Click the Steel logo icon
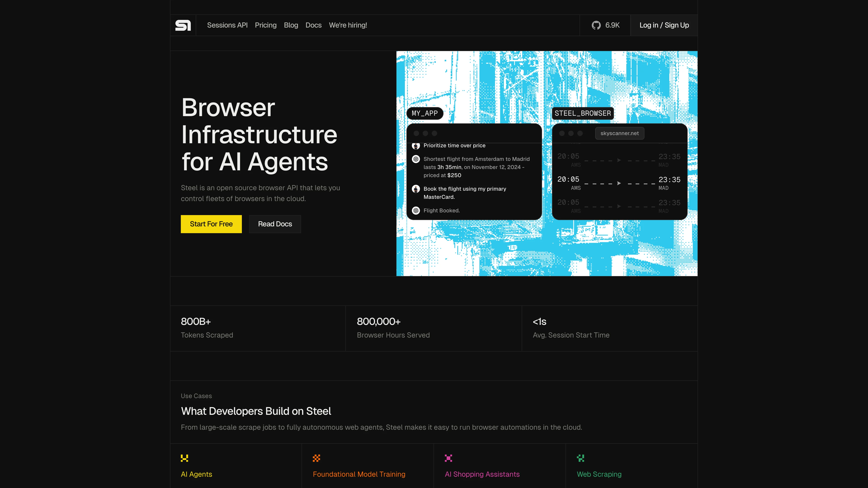 point(183,25)
